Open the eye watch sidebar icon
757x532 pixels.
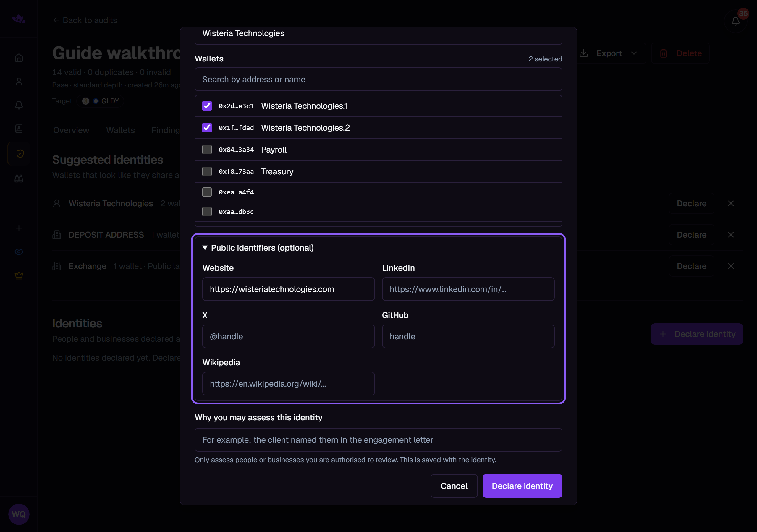click(19, 252)
